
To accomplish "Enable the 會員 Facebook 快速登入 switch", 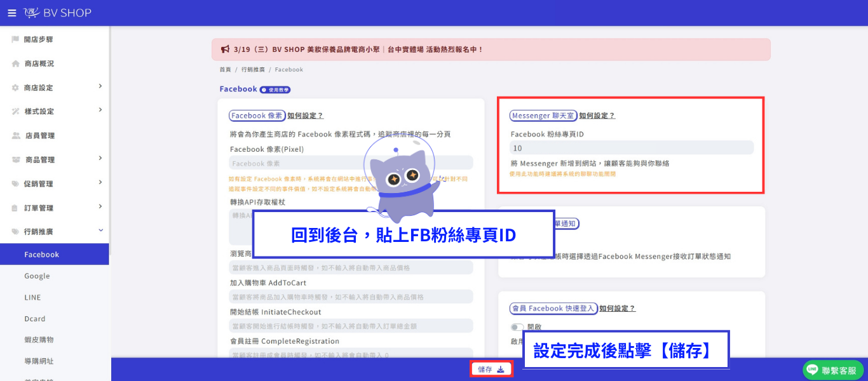I will 517,327.
